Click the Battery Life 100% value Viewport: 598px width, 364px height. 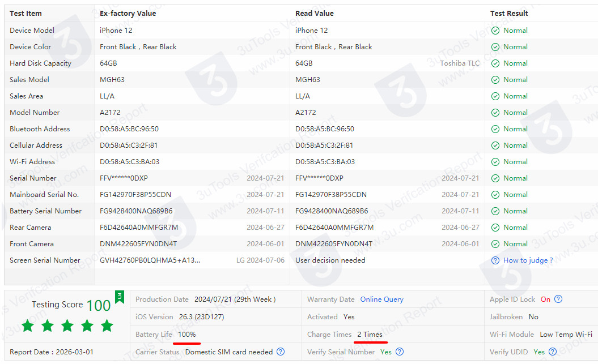tap(186, 335)
